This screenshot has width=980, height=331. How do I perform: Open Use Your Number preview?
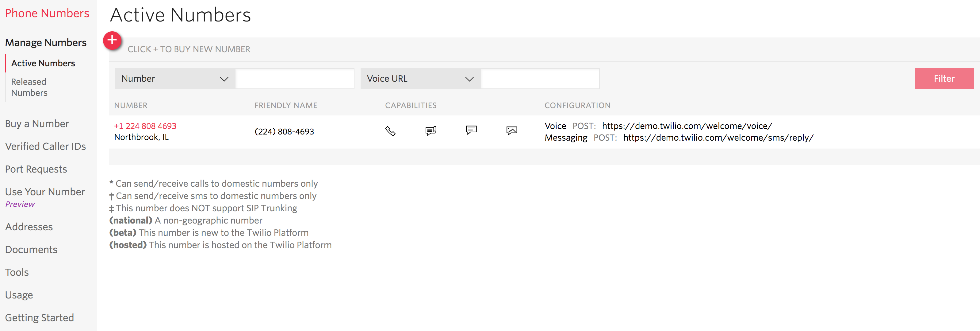tap(45, 197)
